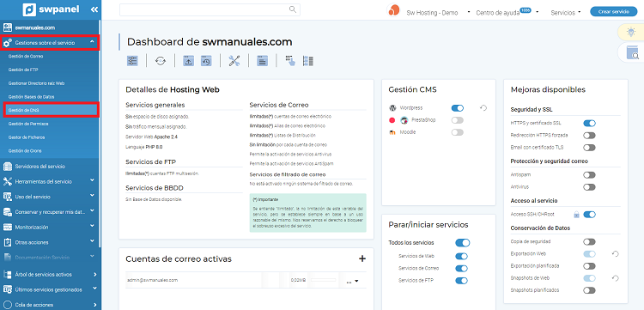Viewport: 644px width, 310px height.
Task: Click the circular sync arrows toolbar icon
Action: [x=161, y=61]
